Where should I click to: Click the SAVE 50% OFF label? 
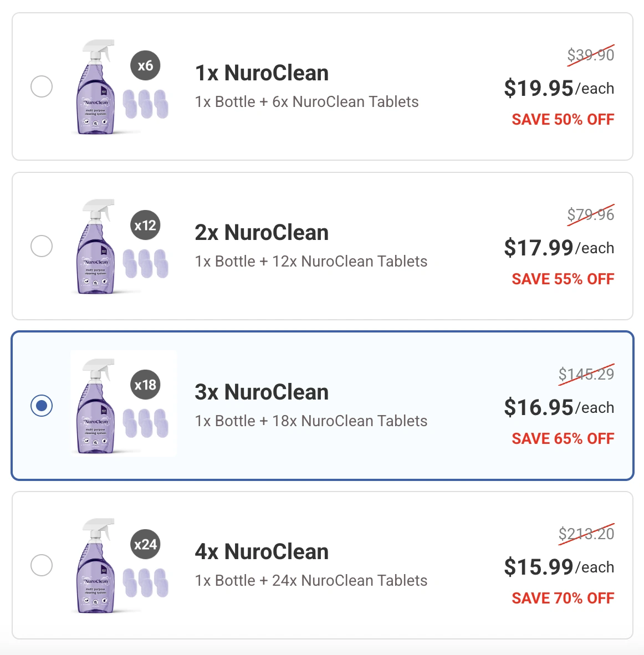pyautogui.click(x=563, y=119)
